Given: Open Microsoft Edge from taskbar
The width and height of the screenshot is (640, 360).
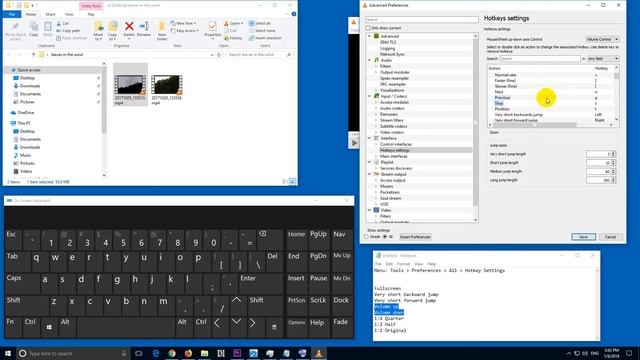Looking at the screenshot, I should click(x=156, y=353).
